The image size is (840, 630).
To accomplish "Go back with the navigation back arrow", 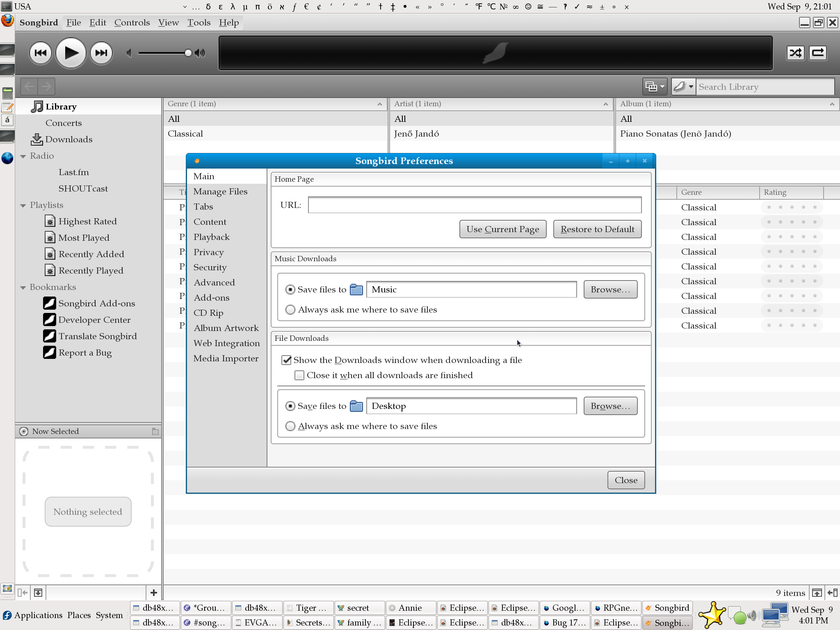I will [x=29, y=87].
